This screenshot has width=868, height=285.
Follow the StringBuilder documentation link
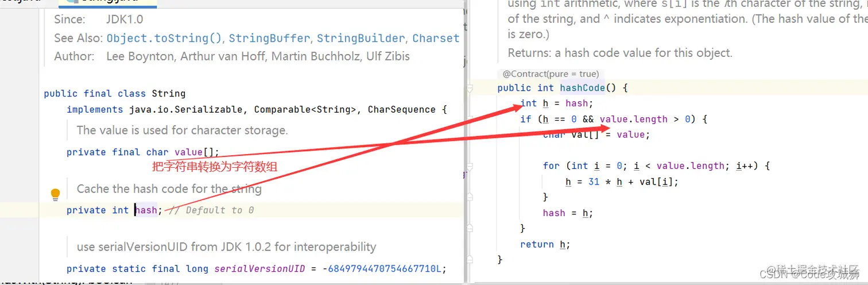click(361, 38)
